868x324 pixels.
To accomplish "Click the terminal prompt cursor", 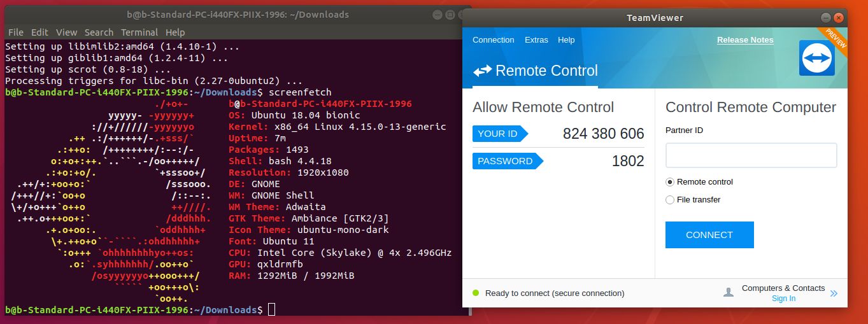I will [x=272, y=310].
